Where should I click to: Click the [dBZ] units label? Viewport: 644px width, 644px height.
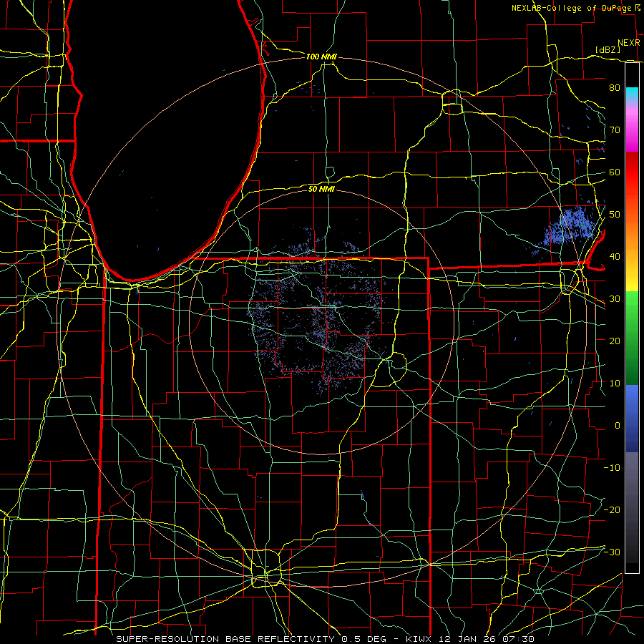coord(608,49)
